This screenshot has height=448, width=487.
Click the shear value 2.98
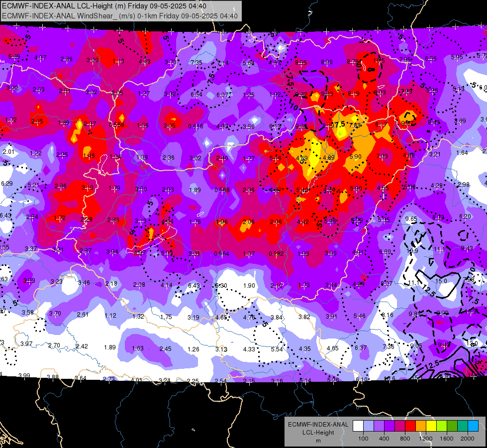[x=464, y=184]
